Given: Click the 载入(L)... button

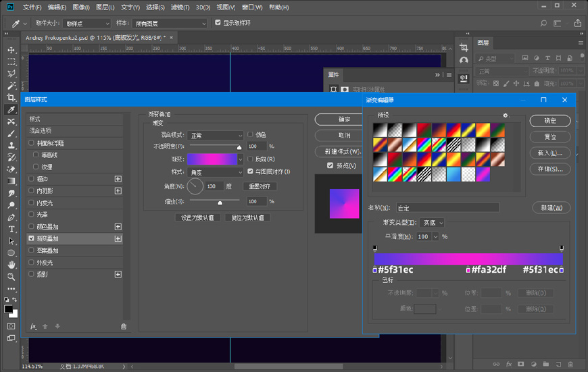Looking at the screenshot, I should pos(550,153).
